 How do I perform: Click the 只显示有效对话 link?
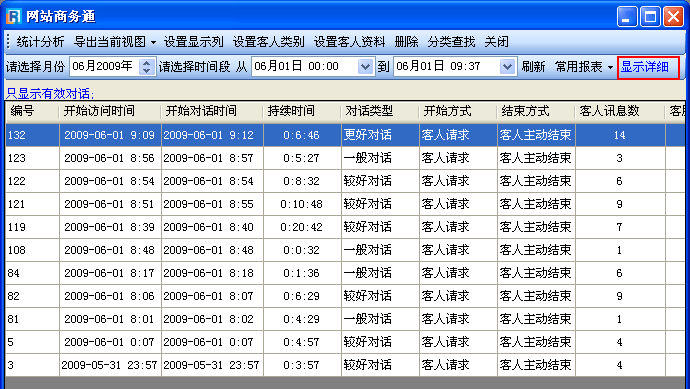click(x=50, y=93)
